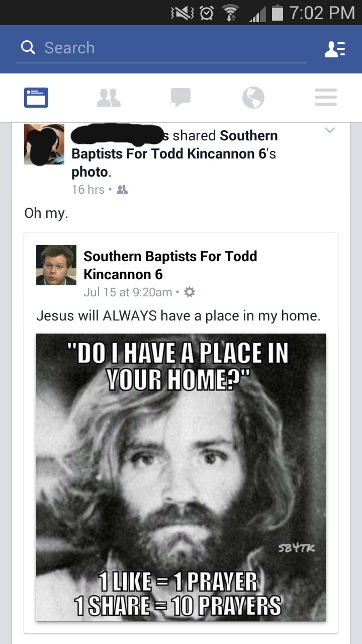
Task: Tap the friends audience icon beside 16 hrs
Action: pos(122,190)
